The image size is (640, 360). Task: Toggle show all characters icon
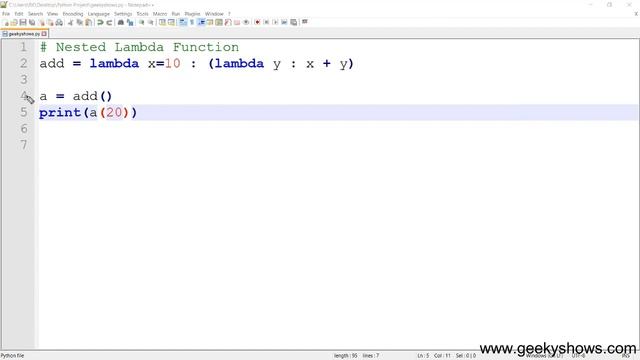click(x=192, y=22)
